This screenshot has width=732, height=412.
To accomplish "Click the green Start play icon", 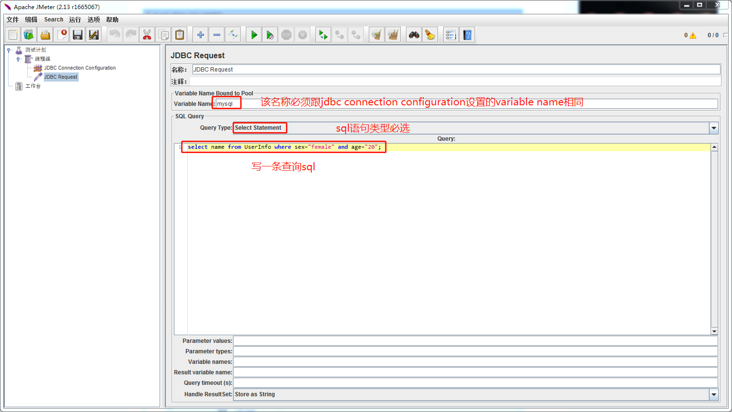I will (x=254, y=35).
